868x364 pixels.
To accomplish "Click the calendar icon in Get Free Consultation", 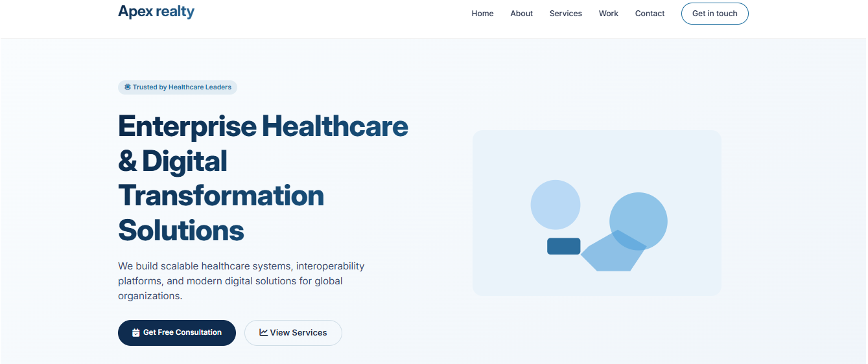I will [x=135, y=333].
